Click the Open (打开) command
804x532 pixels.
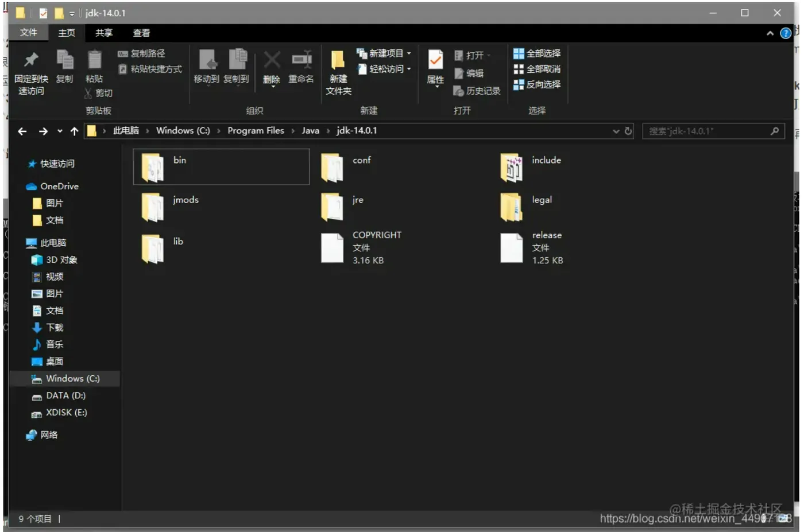(473, 55)
